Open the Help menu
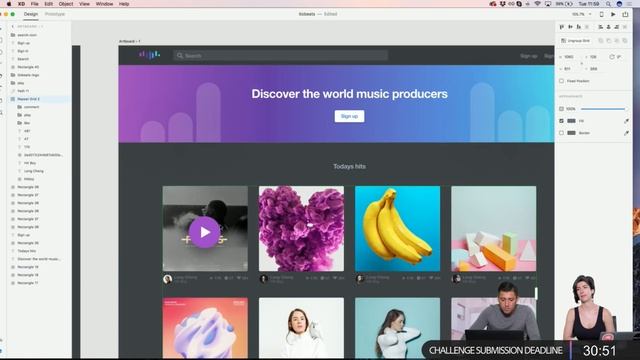The image size is (640, 360). point(124,4)
